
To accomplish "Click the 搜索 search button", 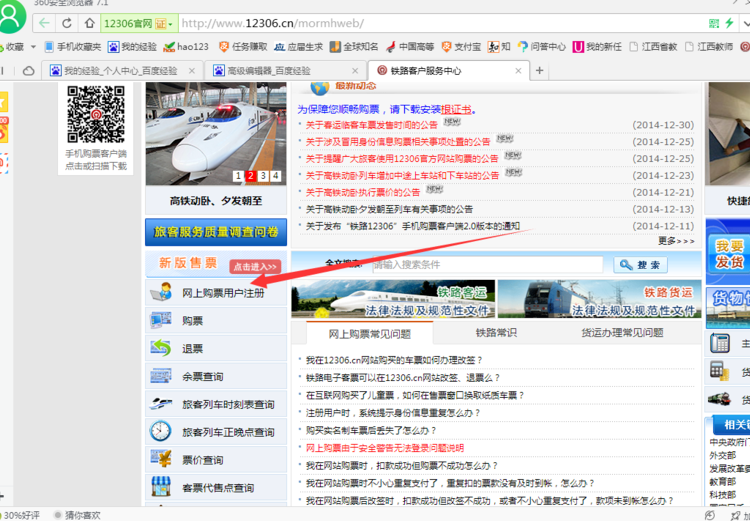I will click(640, 265).
